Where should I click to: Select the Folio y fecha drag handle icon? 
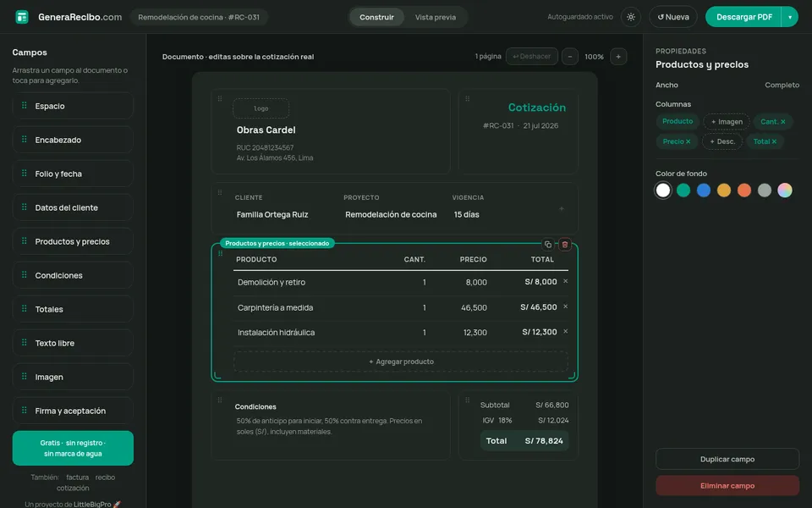(x=24, y=173)
